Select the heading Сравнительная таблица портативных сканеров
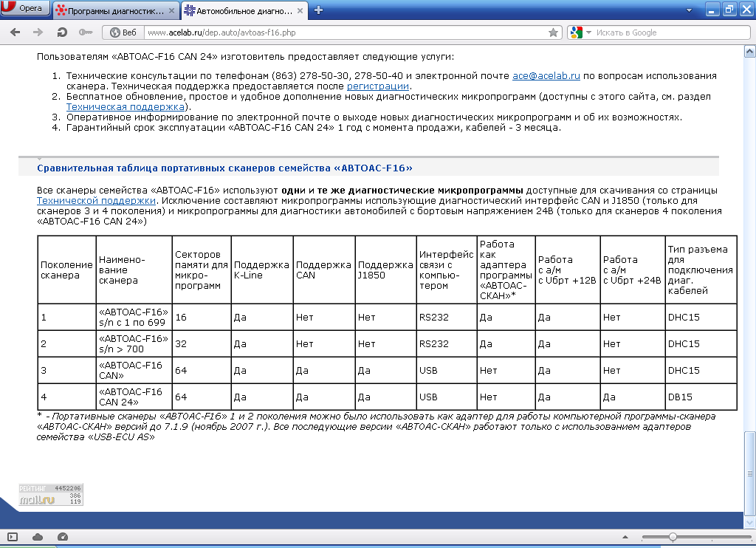This screenshot has width=756, height=548. (x=224, y=168)
